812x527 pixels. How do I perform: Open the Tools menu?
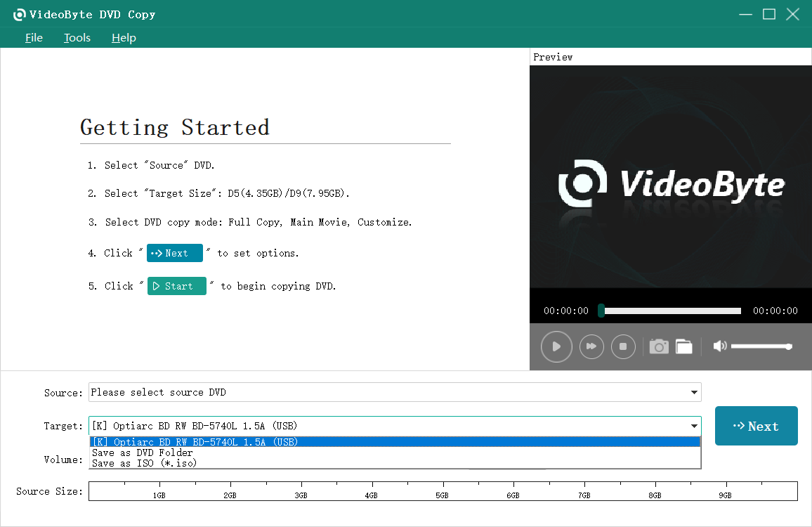coord(77,38)
